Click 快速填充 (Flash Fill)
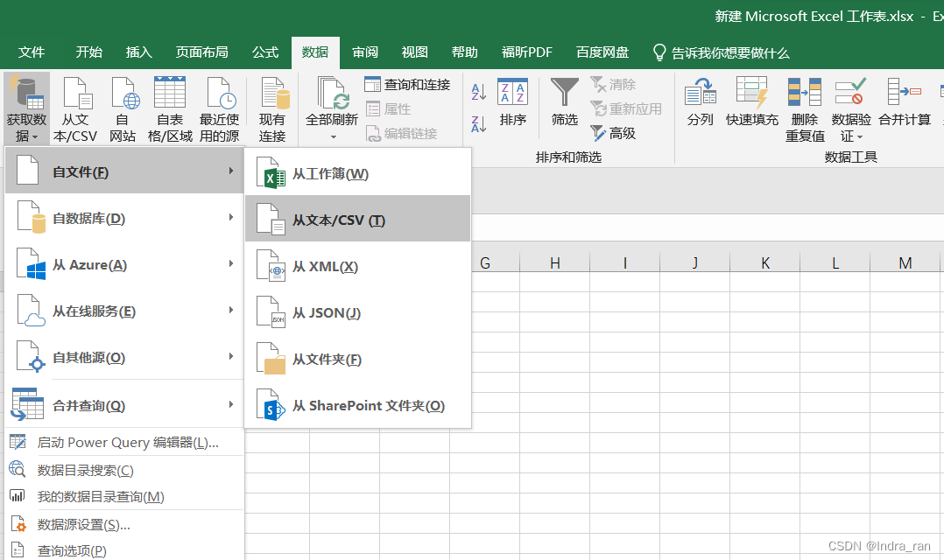 [752, 101]
